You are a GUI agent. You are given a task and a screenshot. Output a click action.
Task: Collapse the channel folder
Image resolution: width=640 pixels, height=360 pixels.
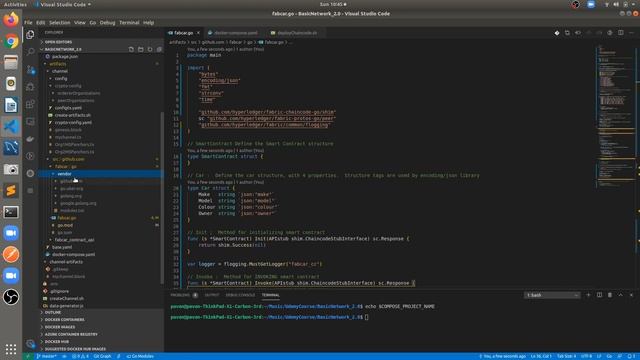(x=60, y=71)
